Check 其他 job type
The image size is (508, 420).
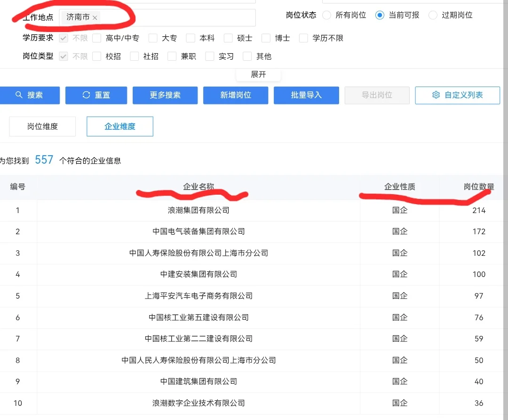pyautogui.click(x=247, y=56)
